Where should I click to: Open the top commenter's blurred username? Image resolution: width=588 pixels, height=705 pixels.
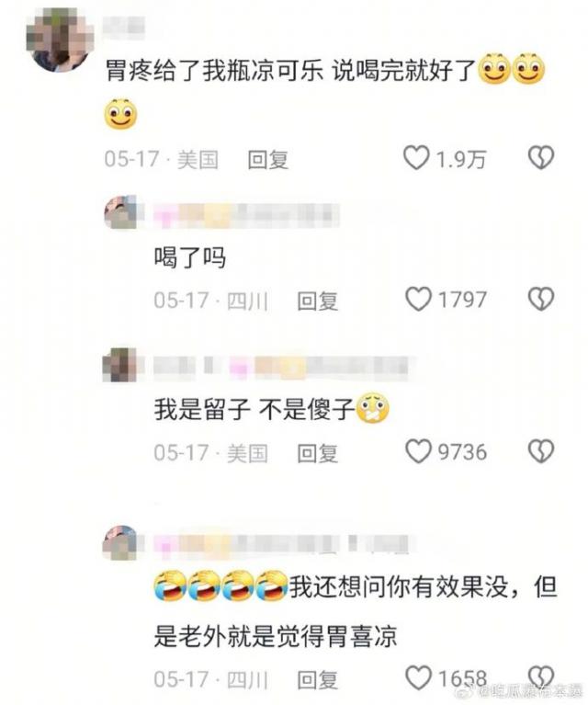(124, 25)
